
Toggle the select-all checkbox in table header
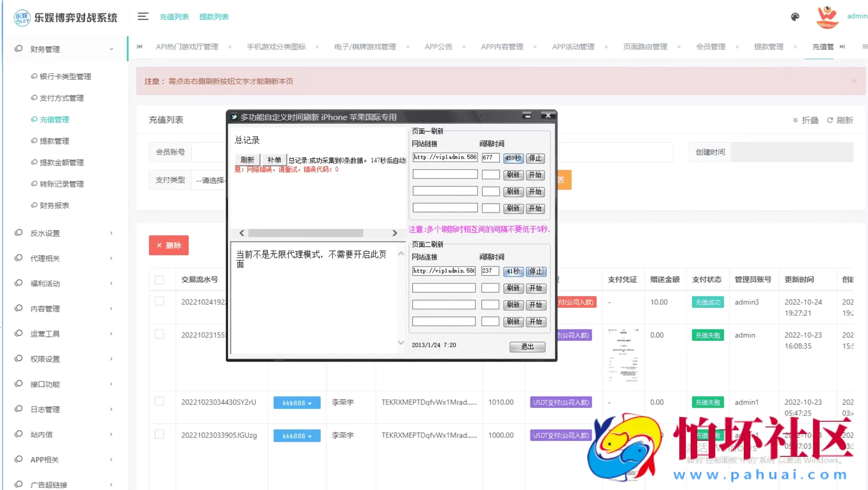tap(159, 279)
